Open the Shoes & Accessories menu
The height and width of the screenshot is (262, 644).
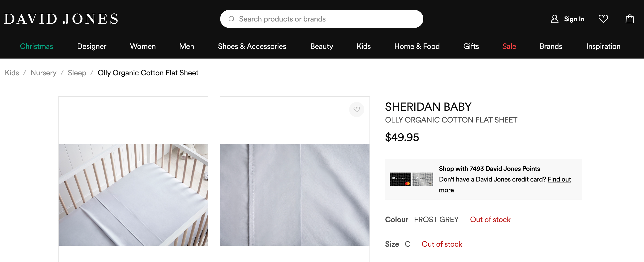[x=252, y=46]
